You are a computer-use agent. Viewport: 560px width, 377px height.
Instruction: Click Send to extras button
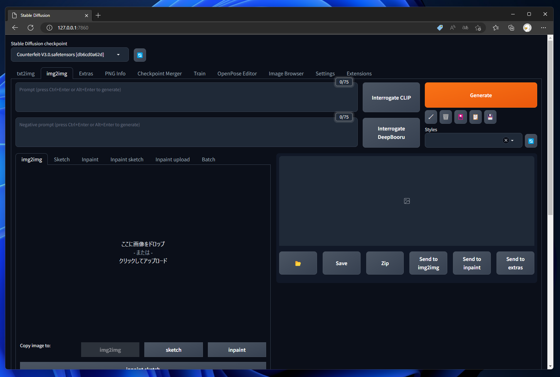click(515, 263)
